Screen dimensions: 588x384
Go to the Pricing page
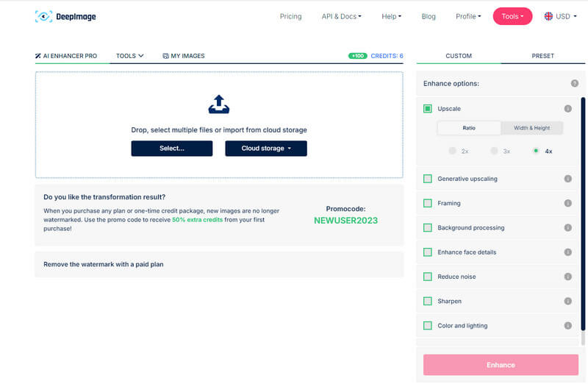pyautogui.click(x=290, y=16)
